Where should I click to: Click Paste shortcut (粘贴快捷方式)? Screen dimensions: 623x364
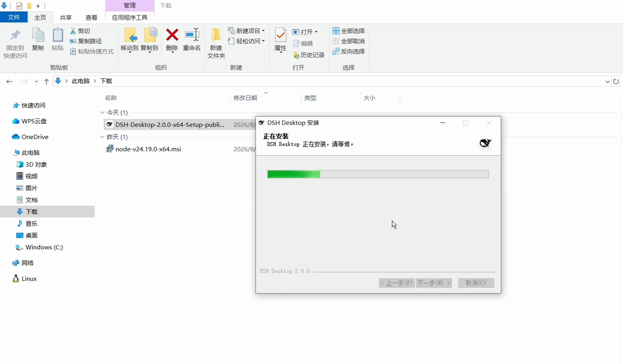point(92,51)
